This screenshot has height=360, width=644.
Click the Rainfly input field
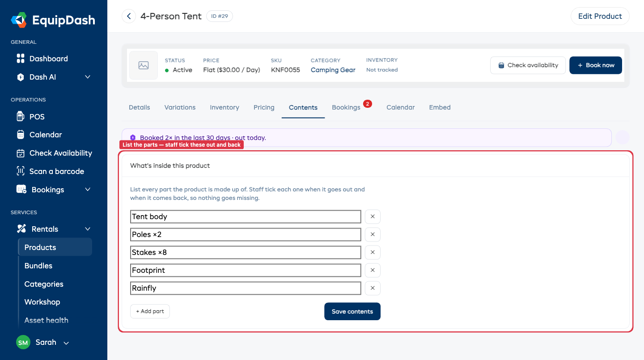[246, 288]
